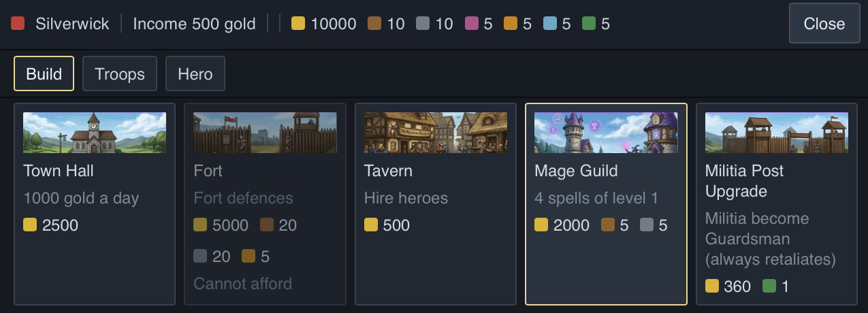The width and height of the screenshot is (868, 313).
Task: Click the gold resource icon showing 10000
Action: click(x=298, y=24)
